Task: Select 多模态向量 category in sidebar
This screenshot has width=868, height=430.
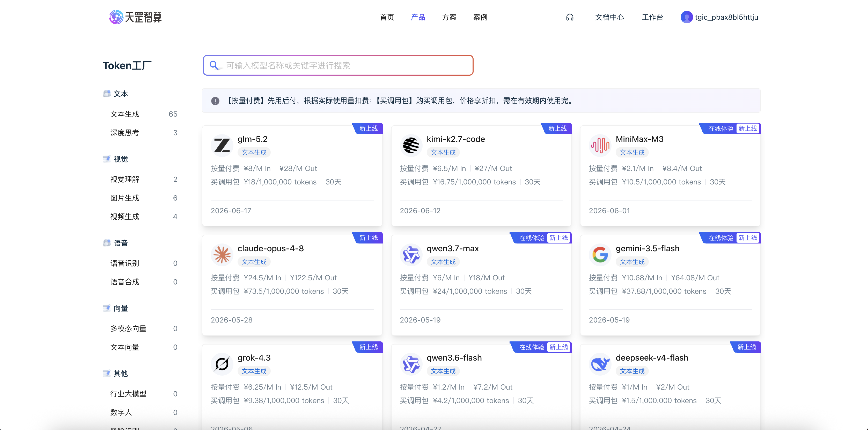Action: 144,328
